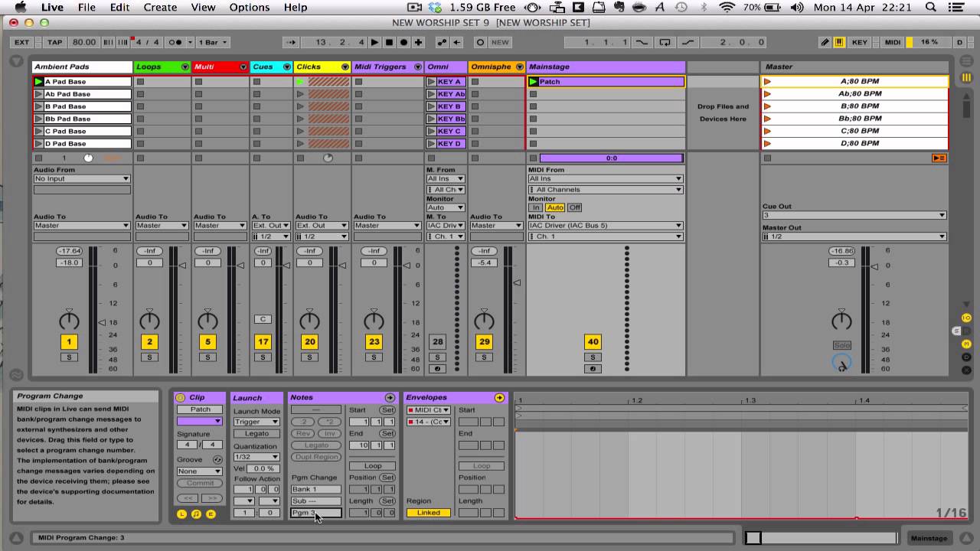Open the Options menu
The width and height of the screenshot is (980, 551).
coord(250,7)
